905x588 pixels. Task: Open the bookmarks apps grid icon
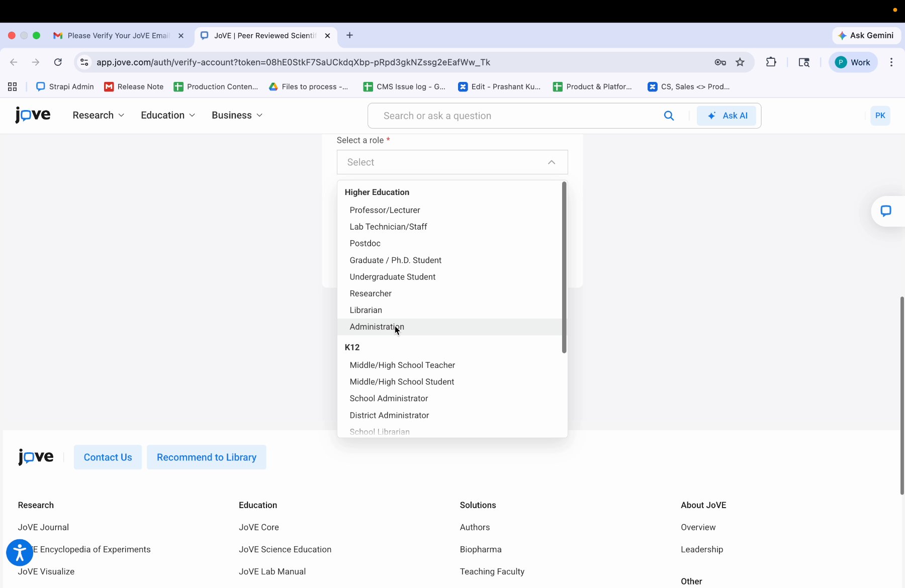pos(13,87)
